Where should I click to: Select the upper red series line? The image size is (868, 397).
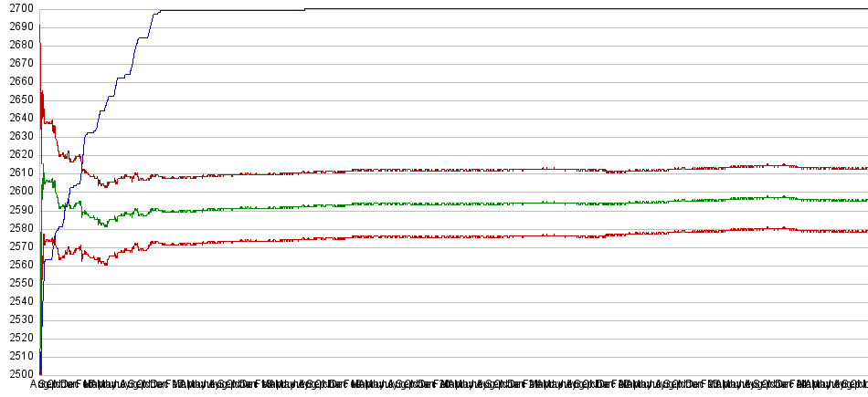457,170
